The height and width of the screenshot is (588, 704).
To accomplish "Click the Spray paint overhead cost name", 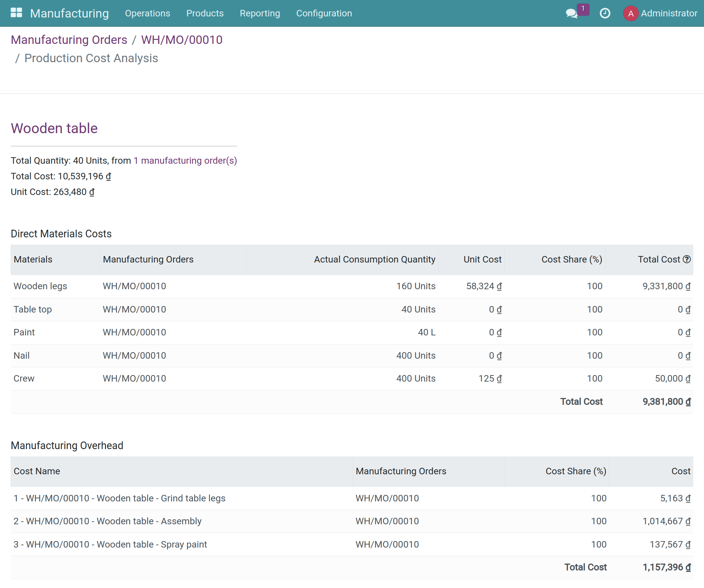I will click(110, 545).
